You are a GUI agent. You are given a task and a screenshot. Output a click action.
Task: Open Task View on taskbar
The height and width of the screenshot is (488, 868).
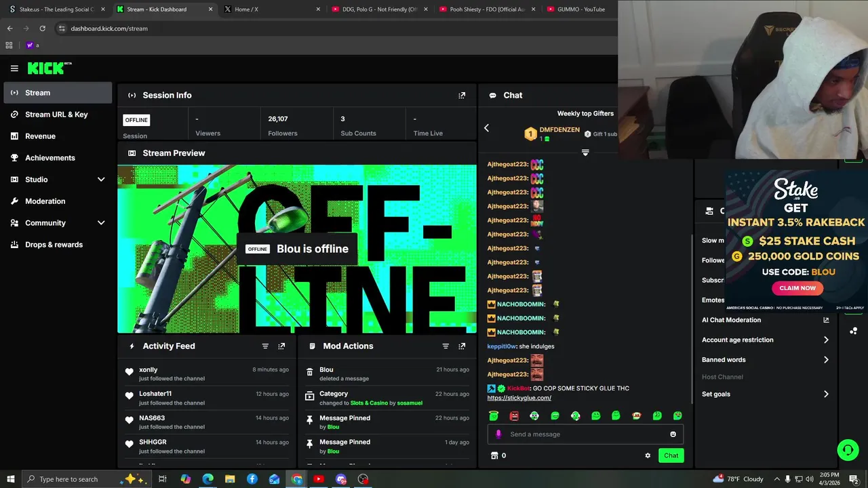163,479
